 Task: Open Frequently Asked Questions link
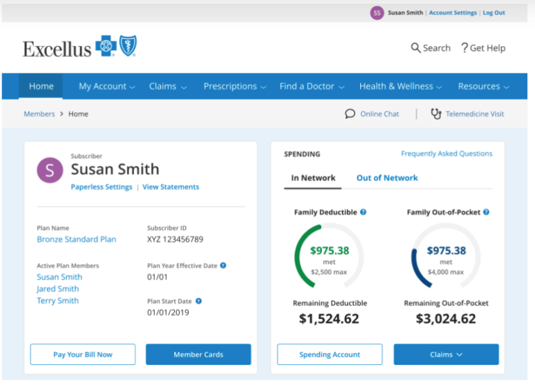coord(447,154)
